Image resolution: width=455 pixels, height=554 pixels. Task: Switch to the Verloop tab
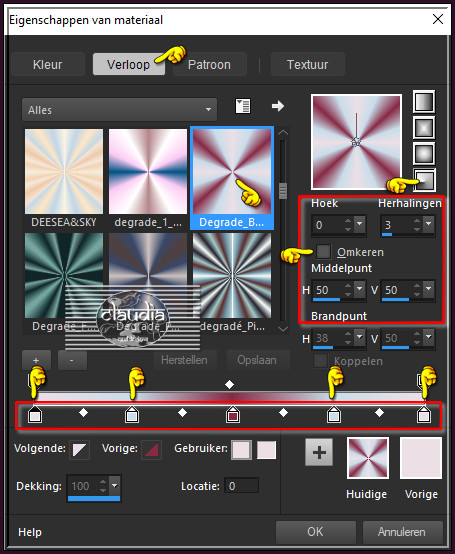pyautogui.click(x=129, y=64)
